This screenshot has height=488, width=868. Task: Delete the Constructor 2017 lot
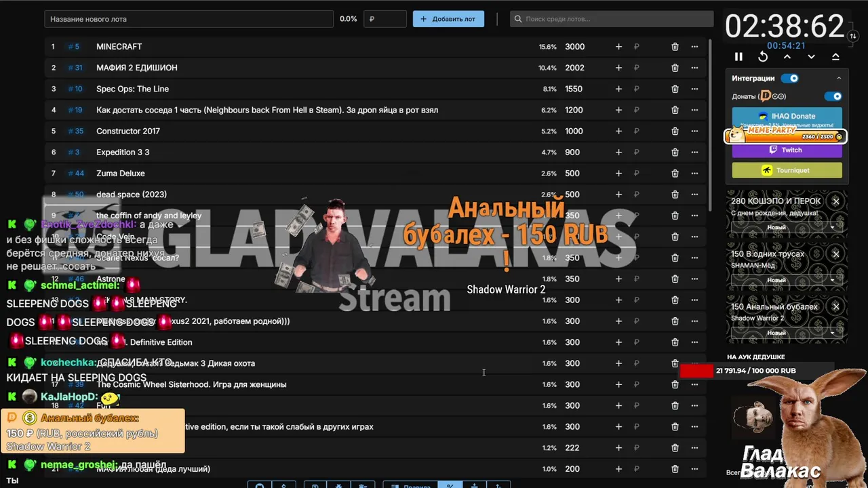675,131
